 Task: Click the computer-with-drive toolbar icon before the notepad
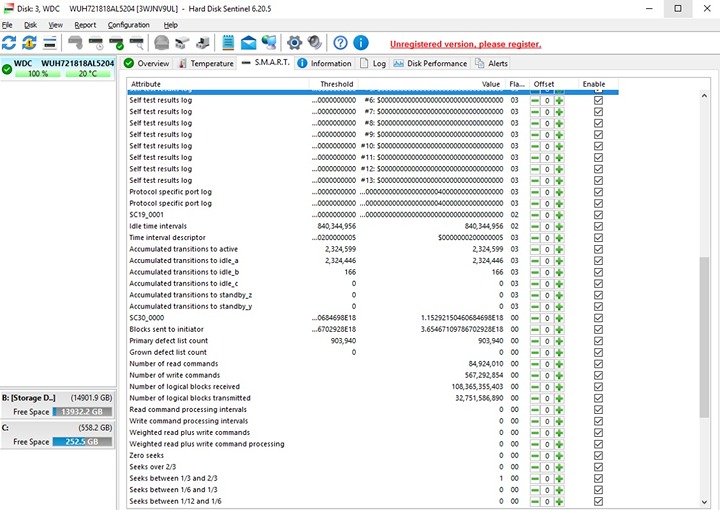coord(202,43)
